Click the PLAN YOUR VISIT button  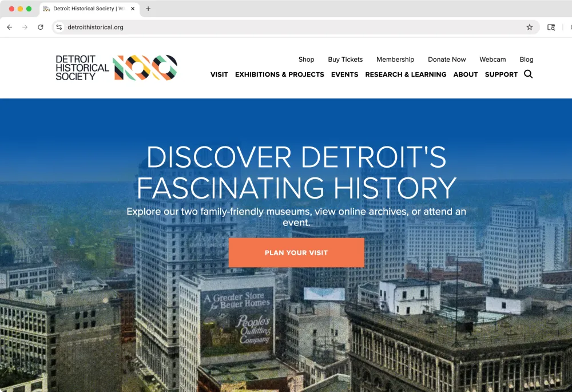point(296,252)
